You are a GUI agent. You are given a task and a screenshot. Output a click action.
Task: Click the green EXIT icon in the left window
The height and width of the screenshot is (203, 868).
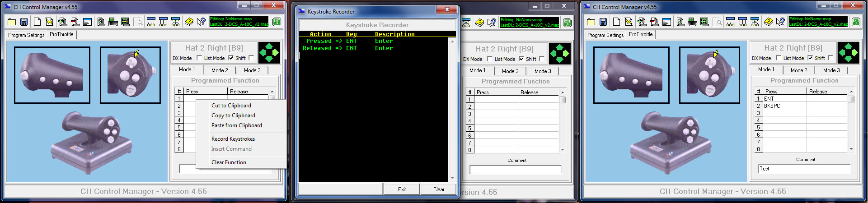277,22
